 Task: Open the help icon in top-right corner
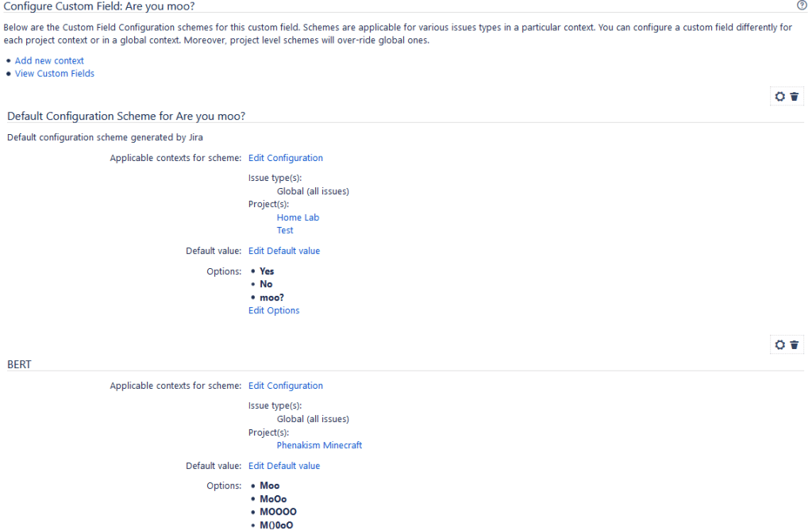coord(802,6)
